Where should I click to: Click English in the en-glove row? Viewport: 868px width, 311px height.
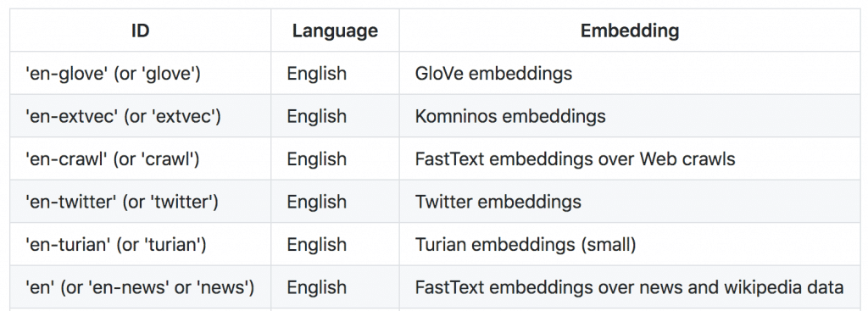(317, 73)
